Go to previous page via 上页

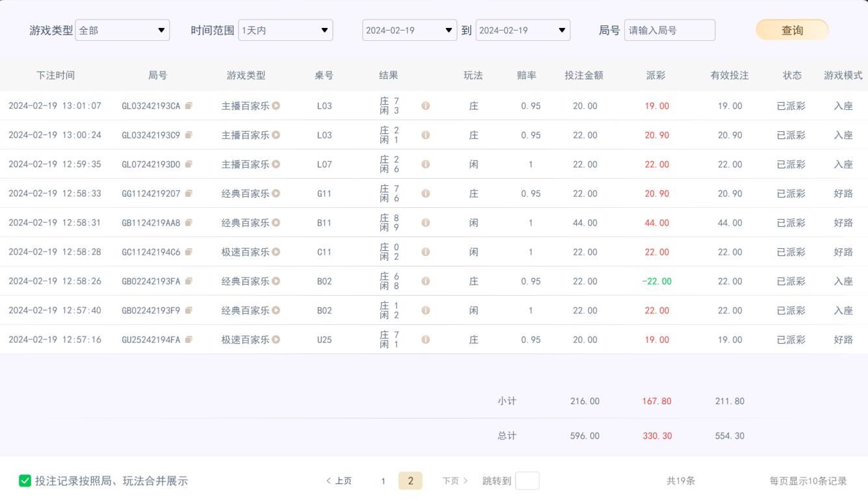point(339,481)
